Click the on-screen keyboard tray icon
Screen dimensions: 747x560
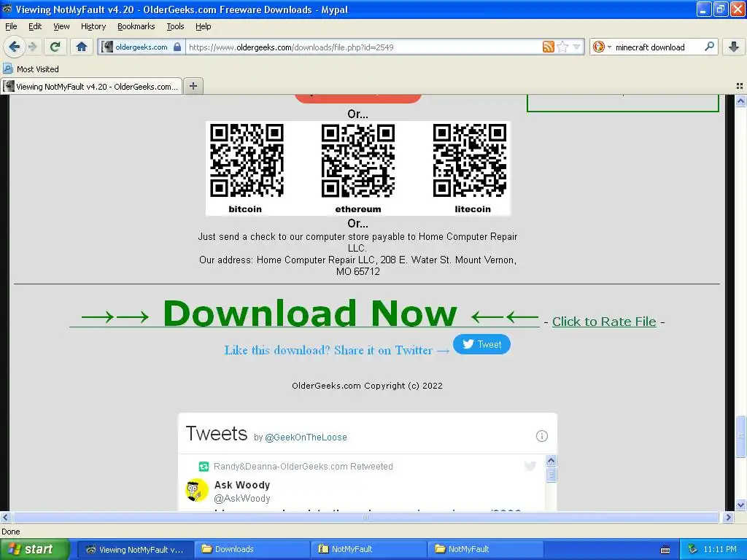coord(665,550)
